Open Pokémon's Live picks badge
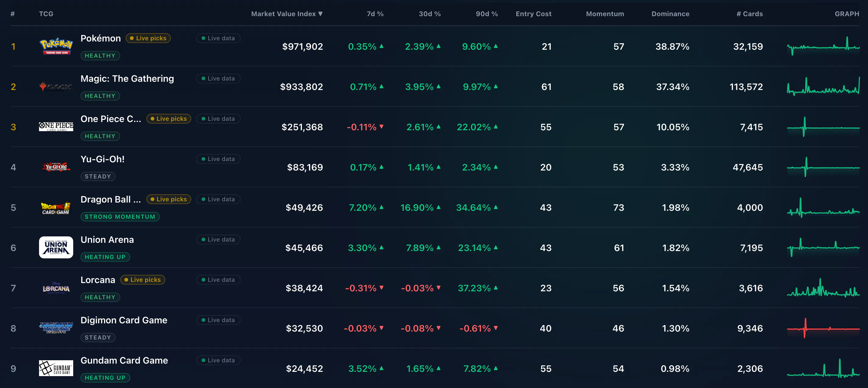 [x=148, y=38]
